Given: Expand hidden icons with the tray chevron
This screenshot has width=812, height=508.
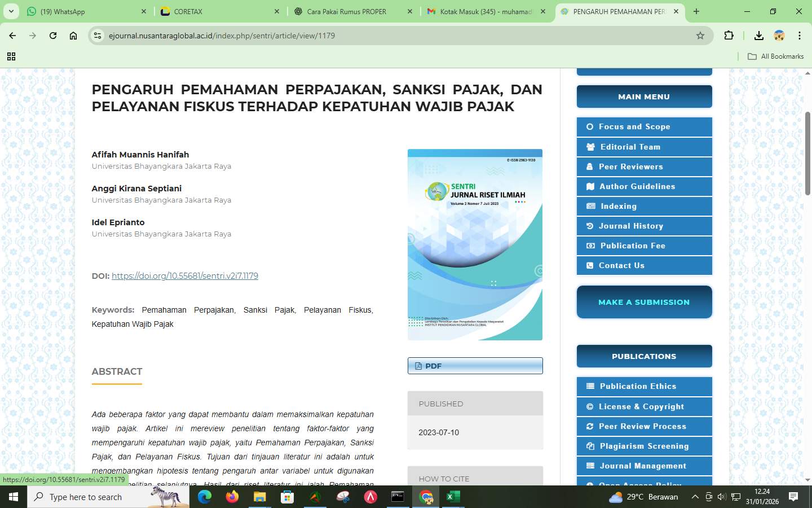Looking at the screenshot, I should [695, 497].
